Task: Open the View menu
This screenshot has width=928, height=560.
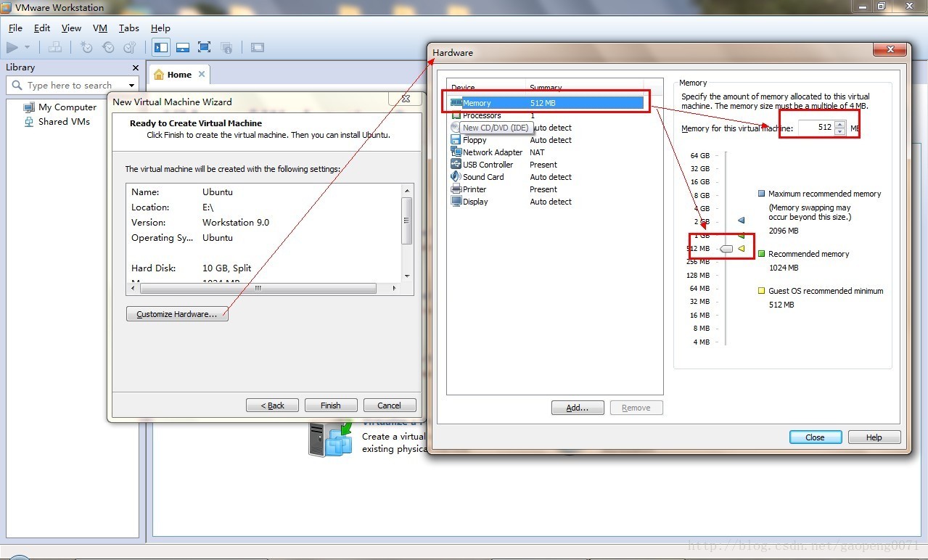Action: pos(71,28)
